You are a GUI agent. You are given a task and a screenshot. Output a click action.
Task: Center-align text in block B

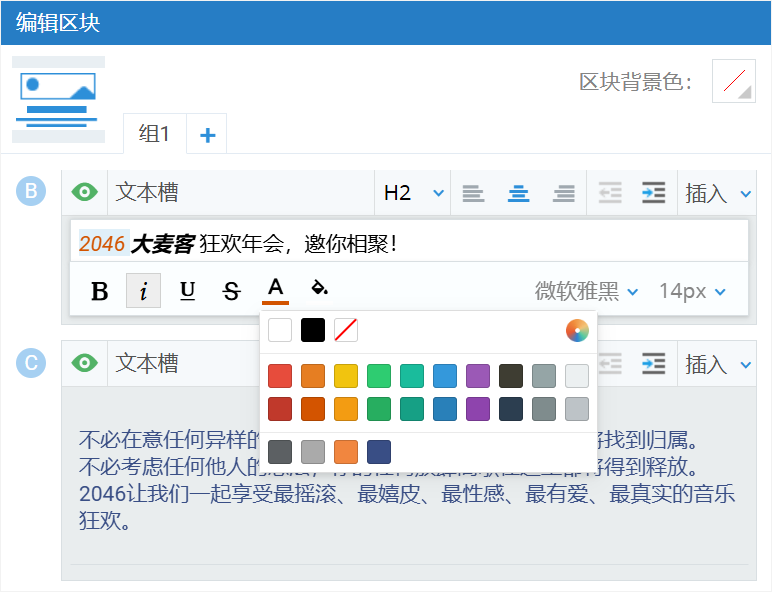(518, 193)
